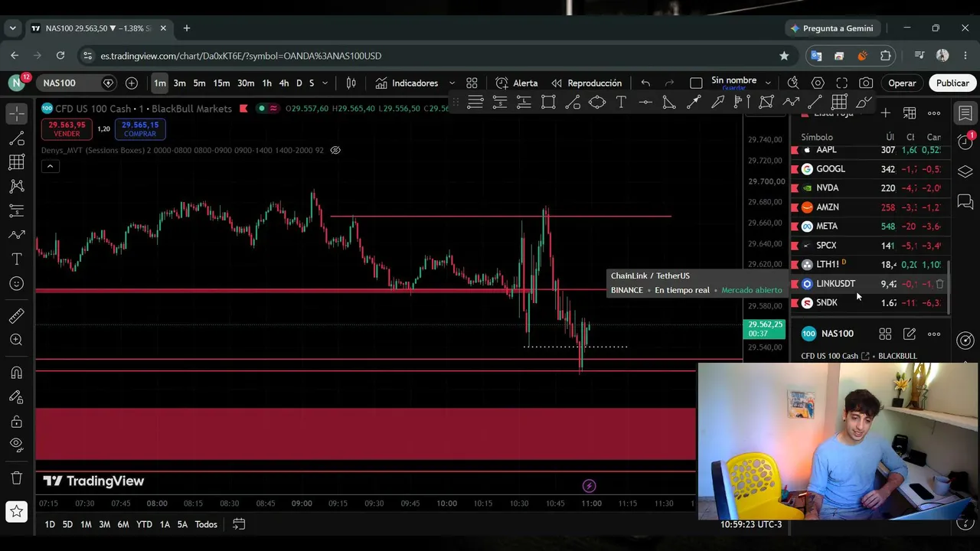Switch to the 1m timeframe
980x551 pixels.
click(x=159, y=83)
